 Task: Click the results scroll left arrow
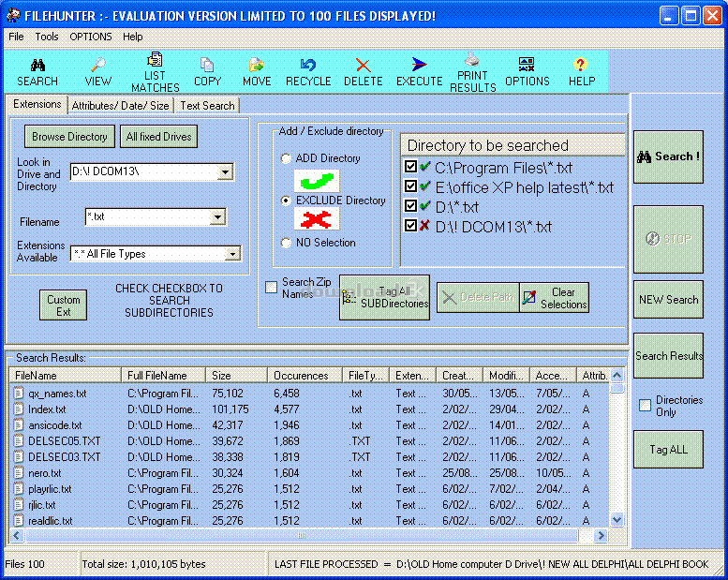click(17, 536)
